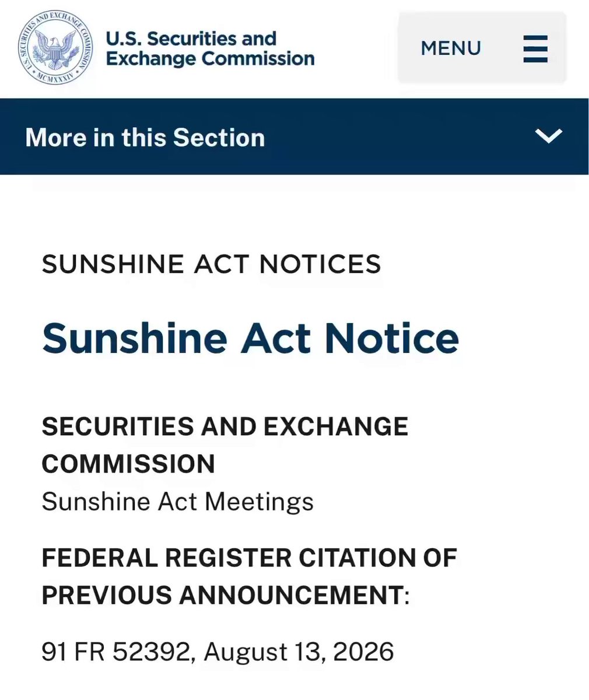Click FEDERAL REGISTER CITATION OF heading line
This screenshot has width=589, height=700.
[249, 558]
